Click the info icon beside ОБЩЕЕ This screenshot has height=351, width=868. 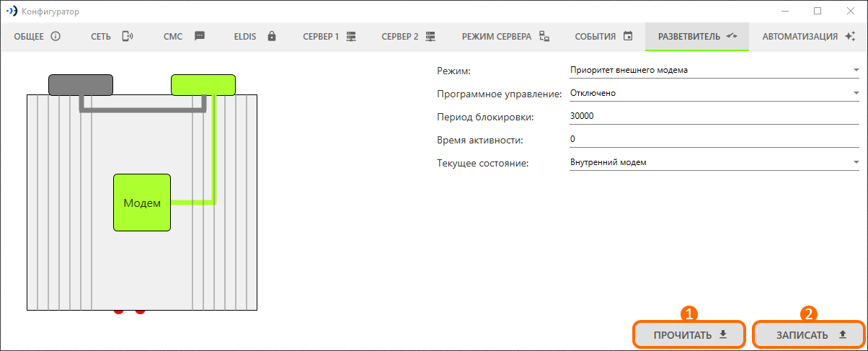click(x=56, y=36)
